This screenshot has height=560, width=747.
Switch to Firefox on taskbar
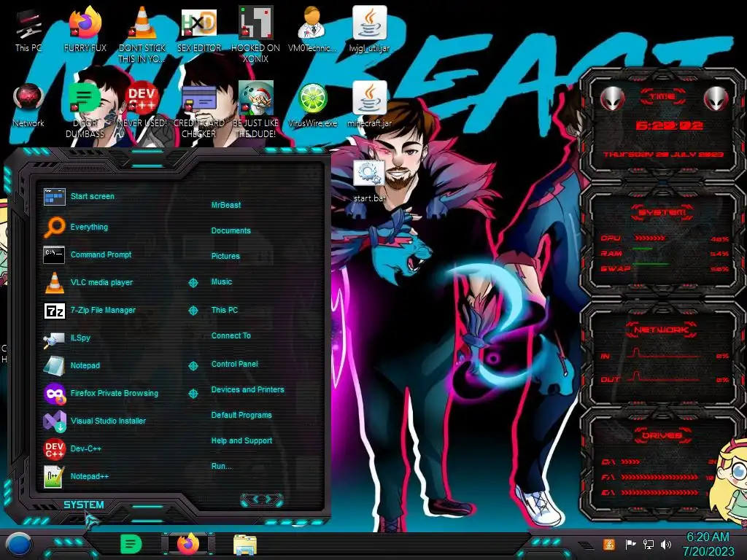187,544
